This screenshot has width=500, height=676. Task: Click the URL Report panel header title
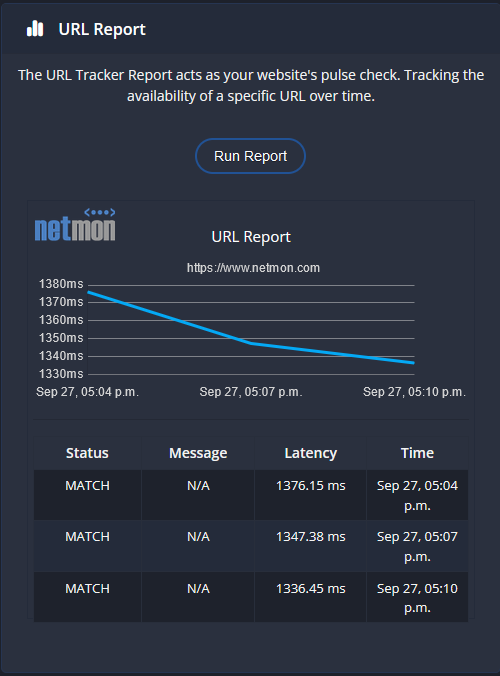coord(102,29)
